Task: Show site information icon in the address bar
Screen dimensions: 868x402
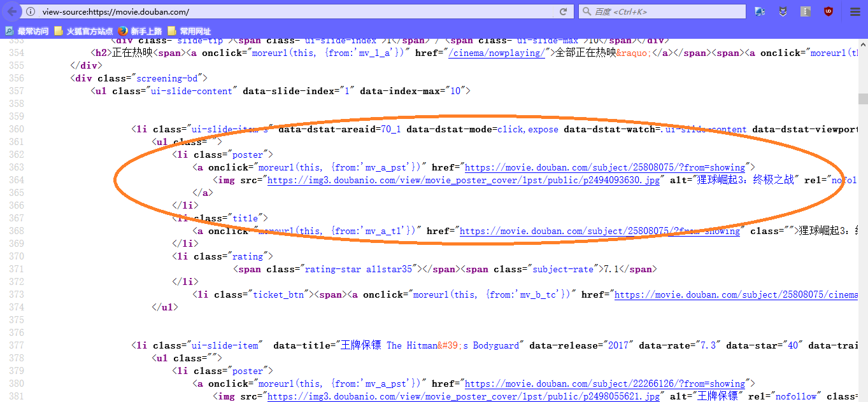Action: pyautogui.click(x=31, y=11)
